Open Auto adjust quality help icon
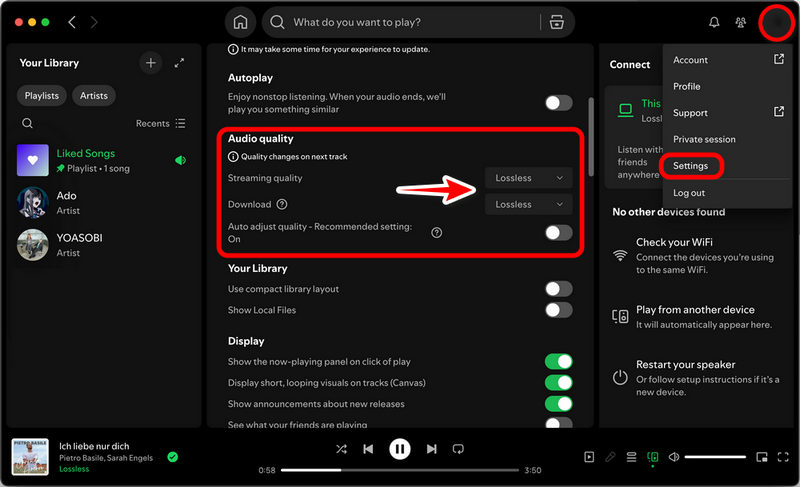Image resolution: width=800 pixels, height=487 pixels. pyautogui.click(x=437, y=233)
